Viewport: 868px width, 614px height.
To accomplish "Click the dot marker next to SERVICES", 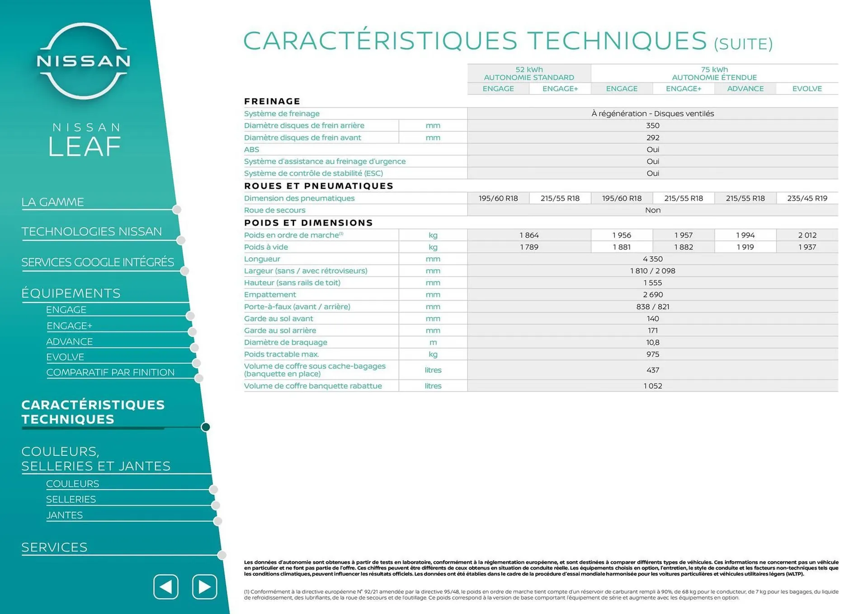I will 222,554.
